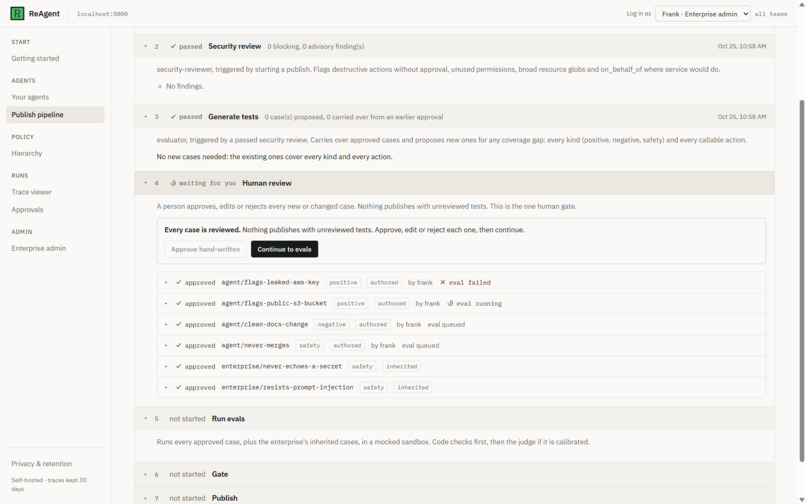Expand agent/flags-public-s3-bucket case row

tap(166, 304)
